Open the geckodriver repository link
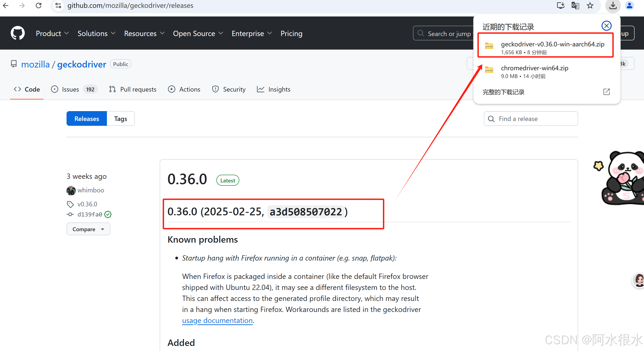This screenshot has width=644, height=351. tap(81, 64)
